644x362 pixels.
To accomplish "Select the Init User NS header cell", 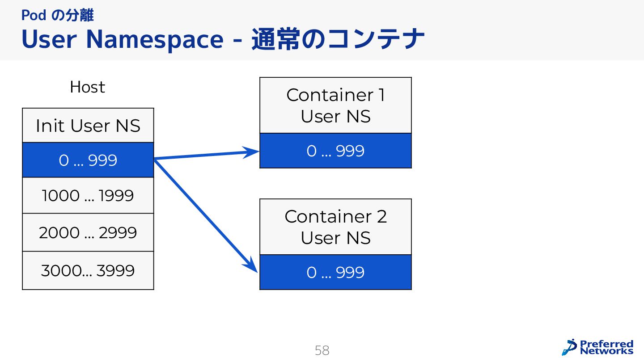I will 88,126.
